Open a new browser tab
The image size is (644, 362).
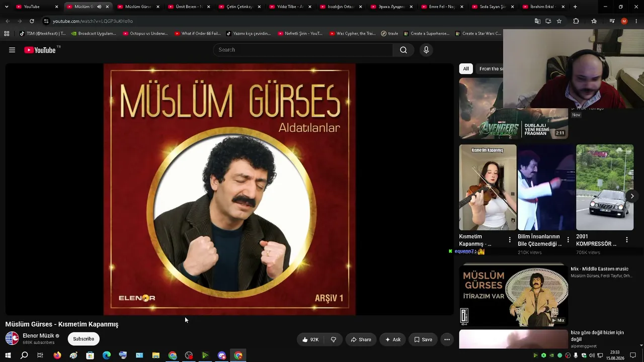click(x=575, y=7)
